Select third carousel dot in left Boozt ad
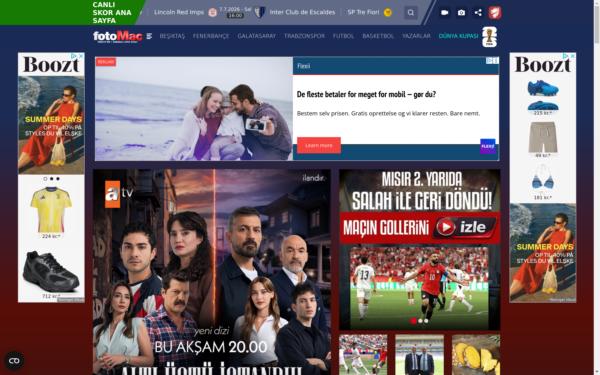Image resolution: width=600 pixels, height=375 pixels. click(x=58, y=179)
